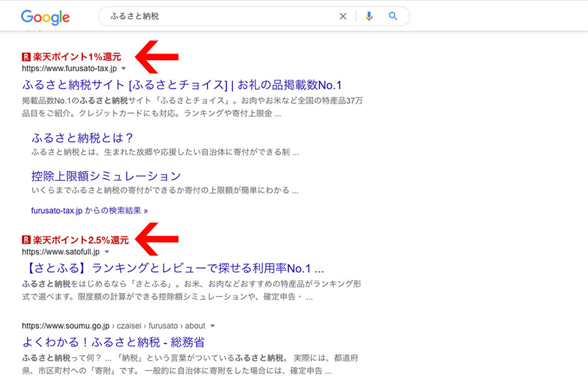Click the blue magnifier search icon
Viewport: 588px width, 391px height.
pyautogui.click(x=393, y=16)
